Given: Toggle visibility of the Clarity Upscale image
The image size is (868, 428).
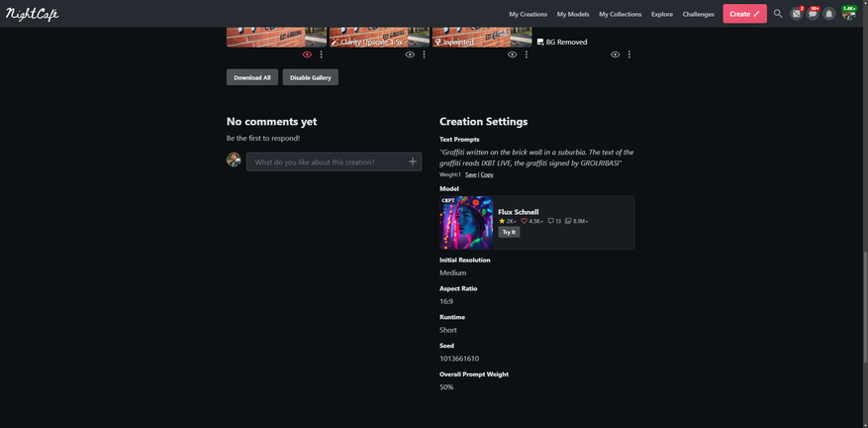Looking at the screenshot, I should tap(410, 54).
